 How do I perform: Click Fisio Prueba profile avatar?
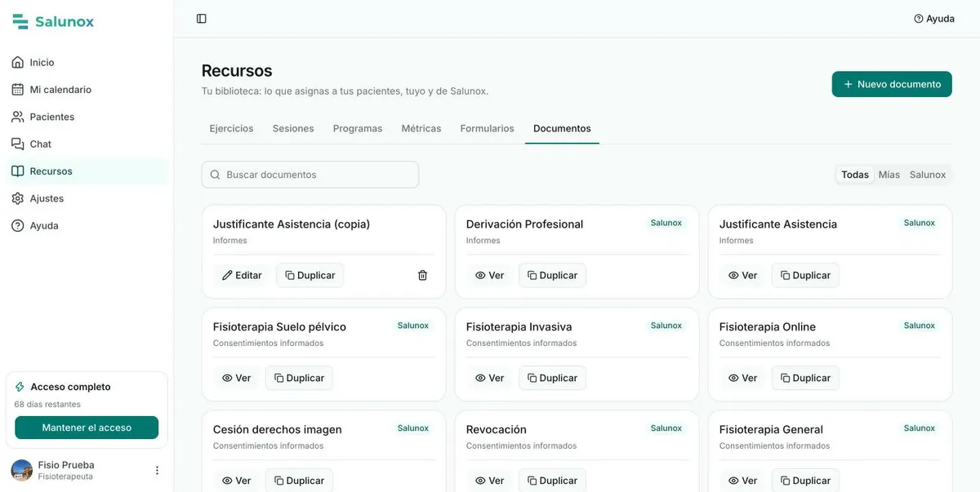(22, 470)
